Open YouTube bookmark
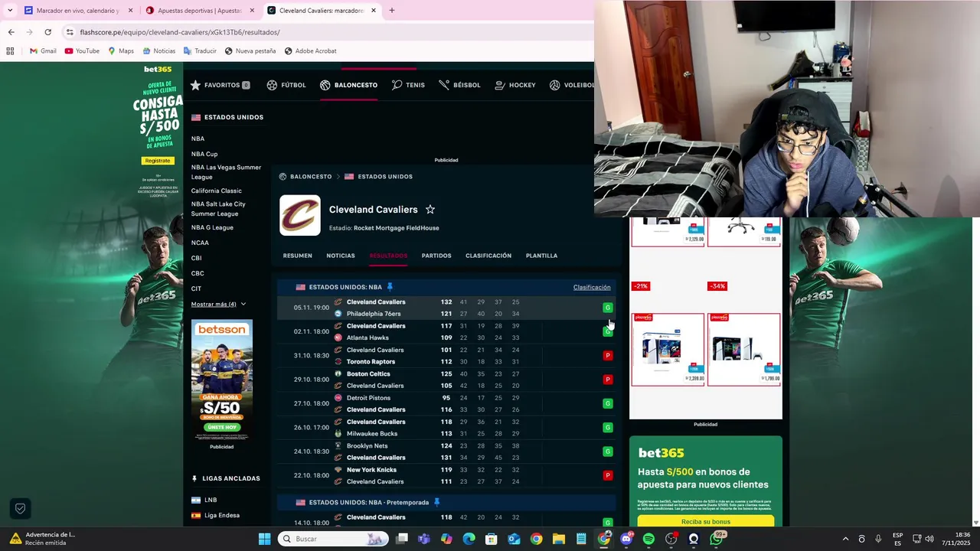980x551 pixels. pyautogui.click(x=82, y=51)
